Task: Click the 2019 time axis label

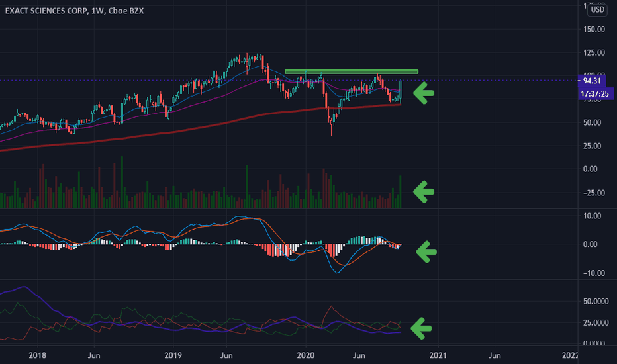Action: tap(173, 355)
